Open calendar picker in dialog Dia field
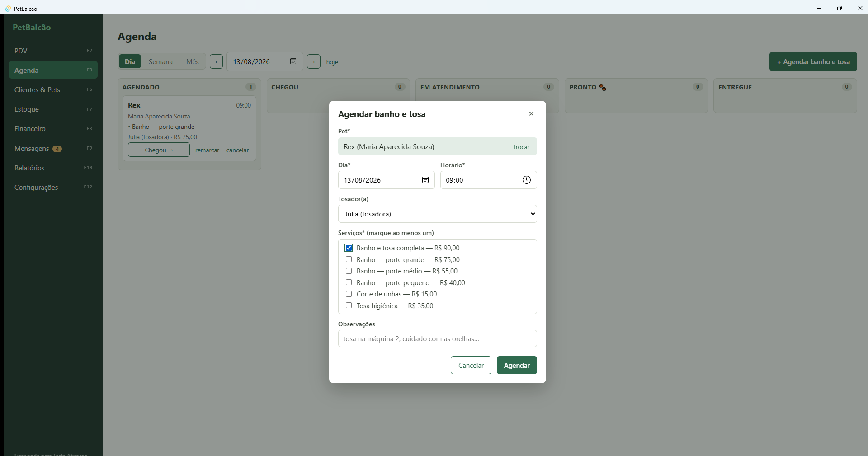 425,180
